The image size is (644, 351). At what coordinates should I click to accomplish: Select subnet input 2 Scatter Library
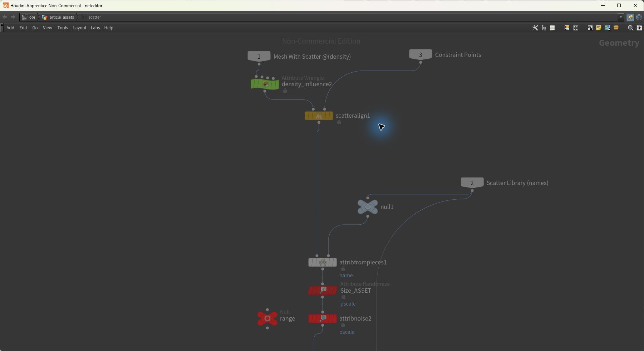click(x=472, y=182)
